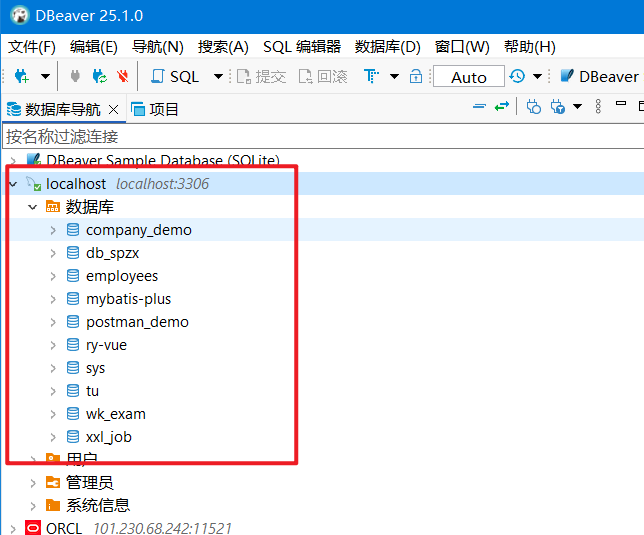Screen dimensions: 644x535
Task: Select the localhost connection row
Action: (322, 184)
